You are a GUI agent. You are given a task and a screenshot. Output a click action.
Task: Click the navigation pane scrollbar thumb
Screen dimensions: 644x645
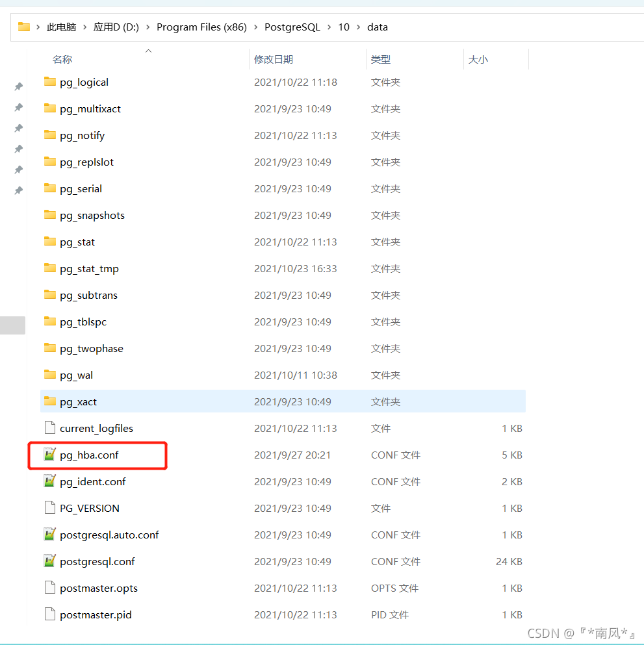click(x=13, y=325)
